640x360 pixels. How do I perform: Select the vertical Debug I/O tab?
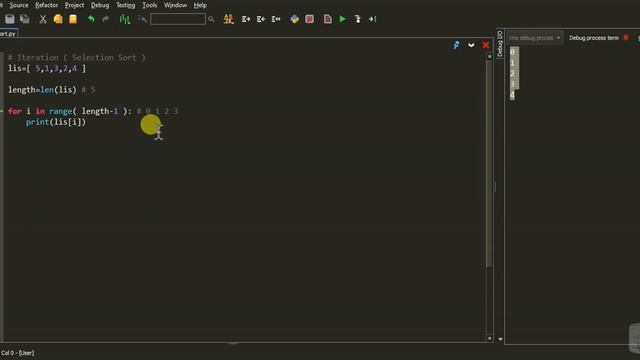click(x=500, y=43)
